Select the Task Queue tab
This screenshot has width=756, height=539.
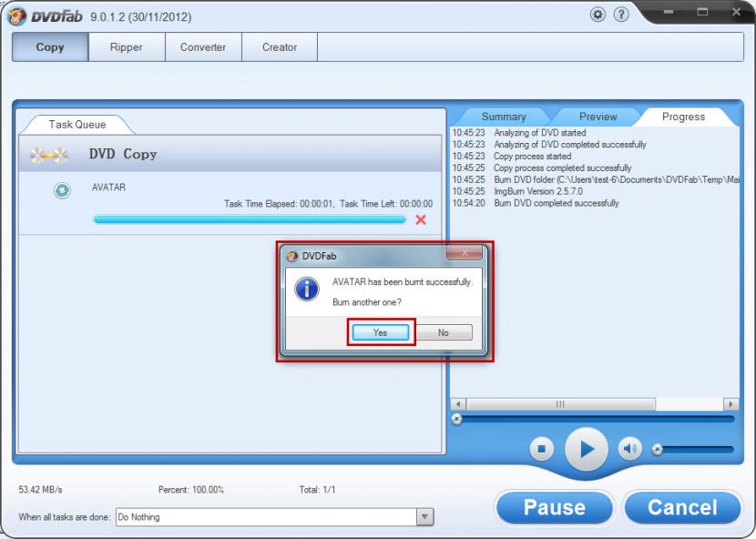(x=77, y=125)
